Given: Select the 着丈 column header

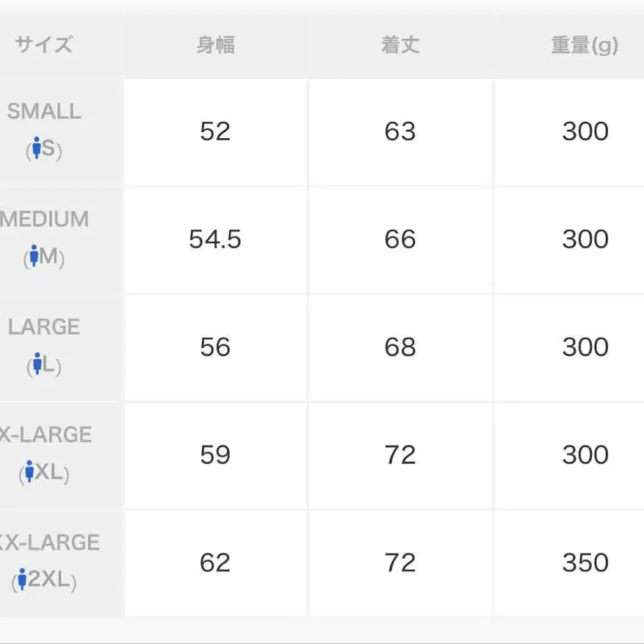Looking at the screenshot, I should coord(400,45).
